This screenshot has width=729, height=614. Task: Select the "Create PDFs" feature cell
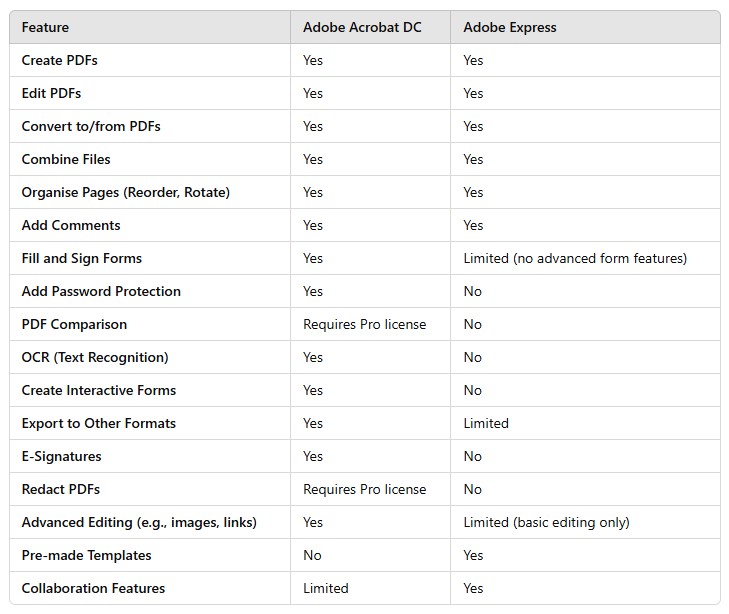tap(60, 60)
